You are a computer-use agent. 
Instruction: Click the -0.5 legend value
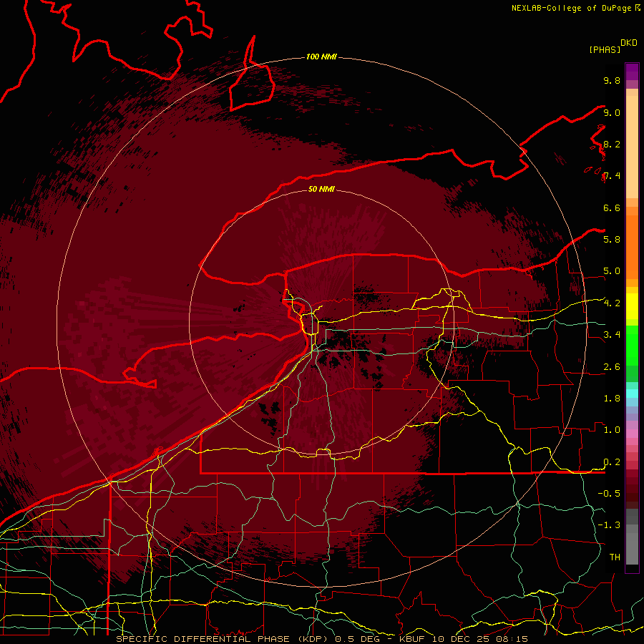coord(609,493)
